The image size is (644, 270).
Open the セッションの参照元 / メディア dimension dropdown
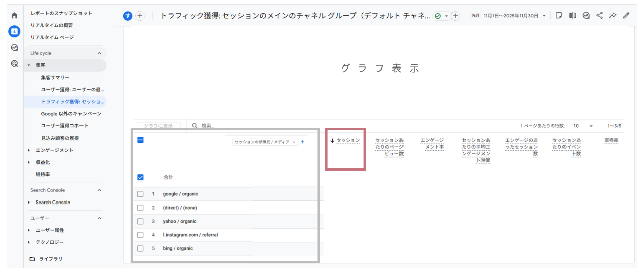265,142
